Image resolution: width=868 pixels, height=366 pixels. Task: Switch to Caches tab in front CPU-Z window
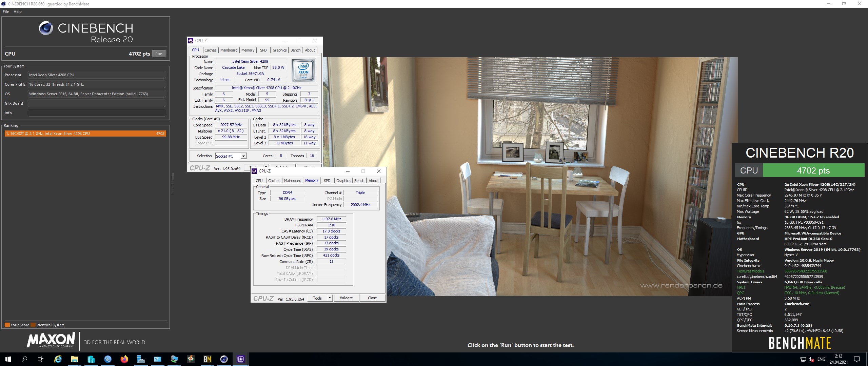pyautogui.click(x=274, y=181)
